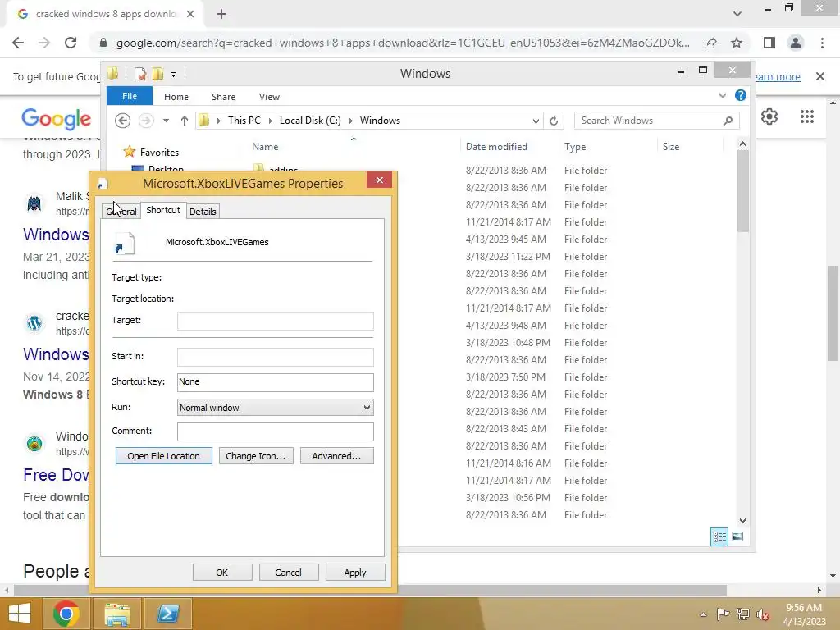The image size is (840, 630).
Task: Switch Explorer to details view icon
Action: [719, 536]
